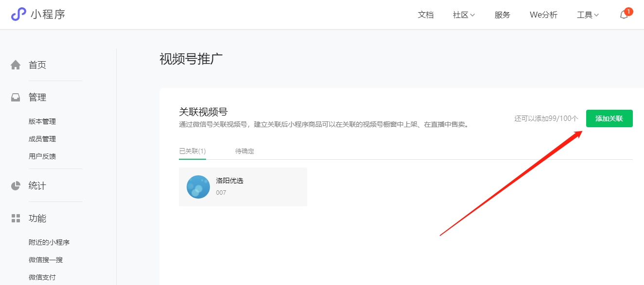Screen dimensions: 644x285
Task: Click the 视频号推广 page title
Action: coord(191,59)
